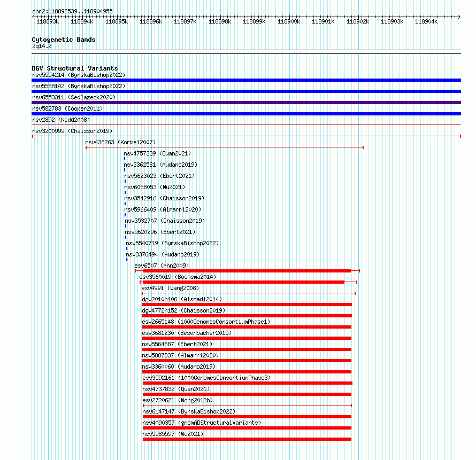Click nsv5985597 (Wu2021) label
476x460 pixels.
[x=173, y=434]
